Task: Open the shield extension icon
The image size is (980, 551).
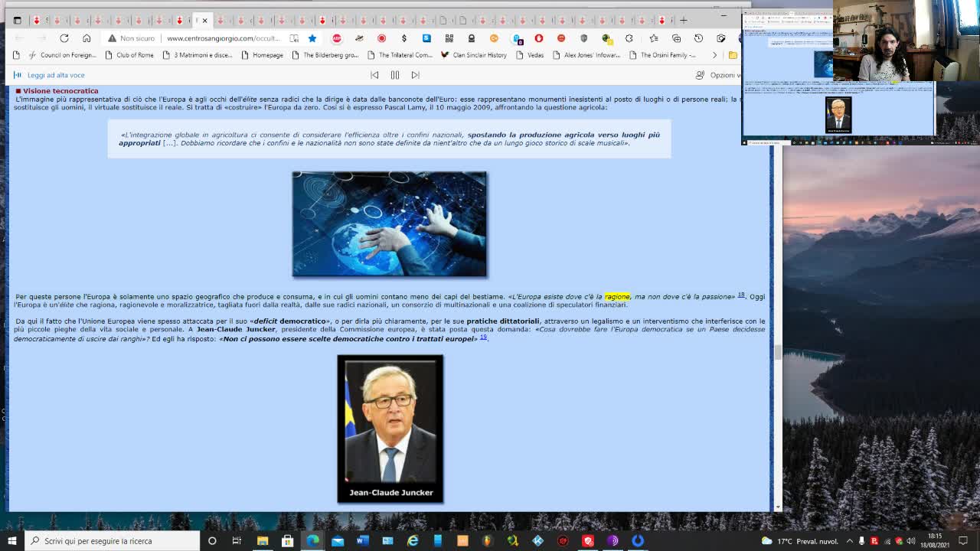Action: (x=584, y=38)
